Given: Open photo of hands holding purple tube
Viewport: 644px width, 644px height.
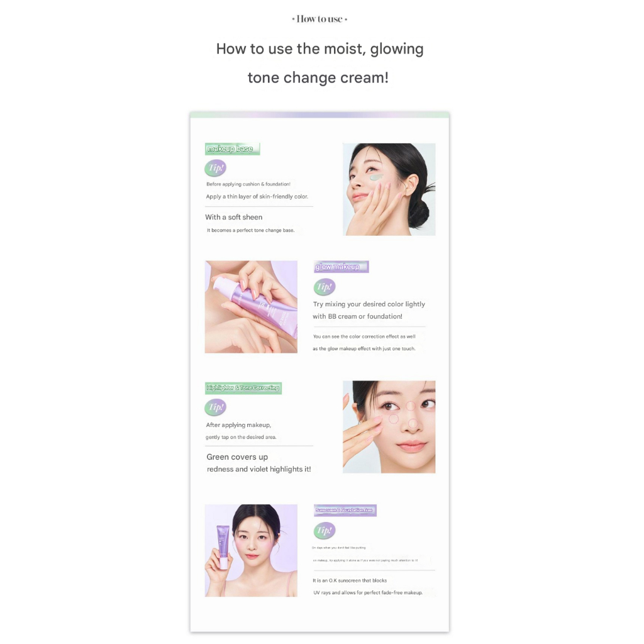Looking at the screenshot, I should point(251,307).
